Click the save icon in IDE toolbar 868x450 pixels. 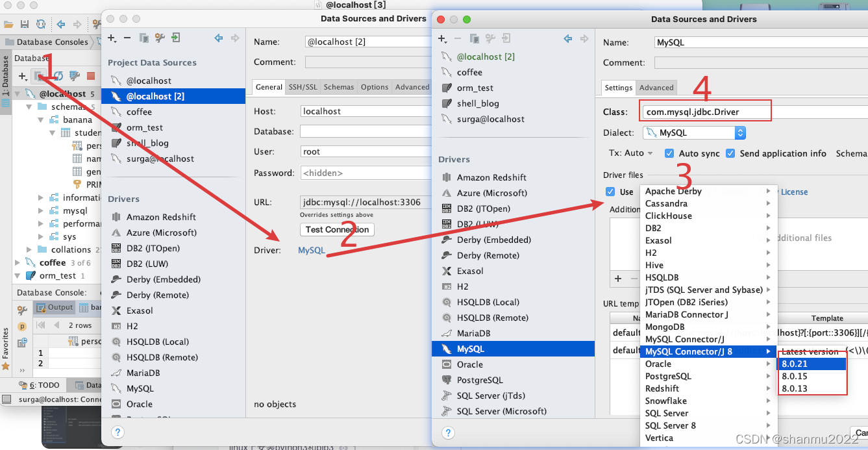pos(25,25)
